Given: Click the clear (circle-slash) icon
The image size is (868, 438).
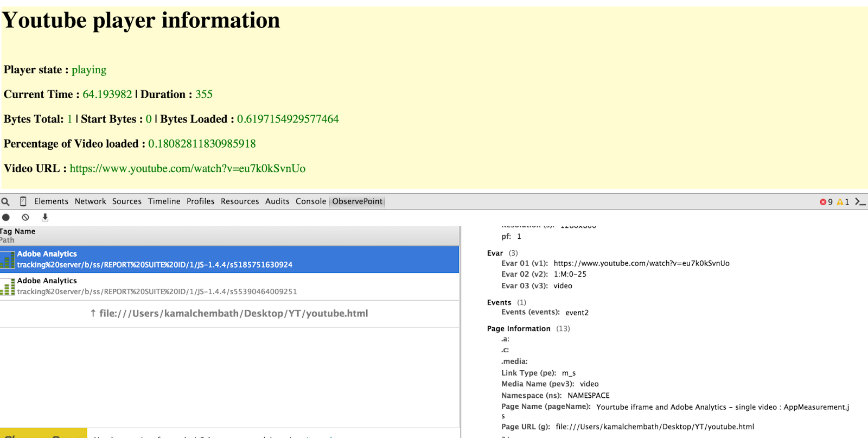Looking at the screenshot, I should click(x=25, y=217).
